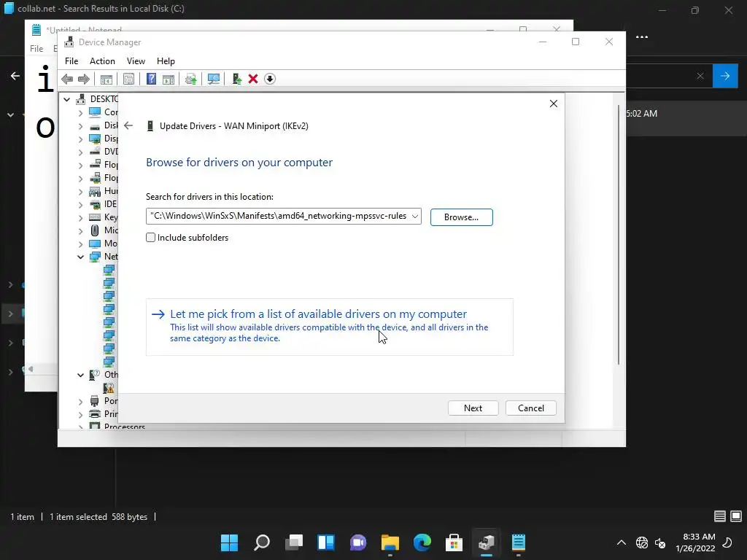The image size is (747, 560).
Task: Open Task View on taskbar
Action: coord(294,542)
